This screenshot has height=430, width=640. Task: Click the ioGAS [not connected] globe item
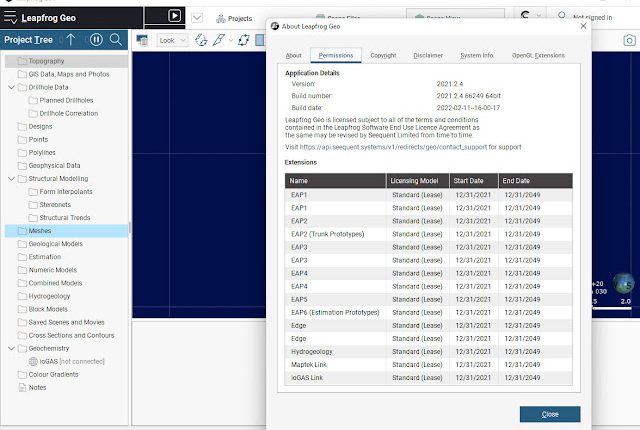click(x=67, y=361)
